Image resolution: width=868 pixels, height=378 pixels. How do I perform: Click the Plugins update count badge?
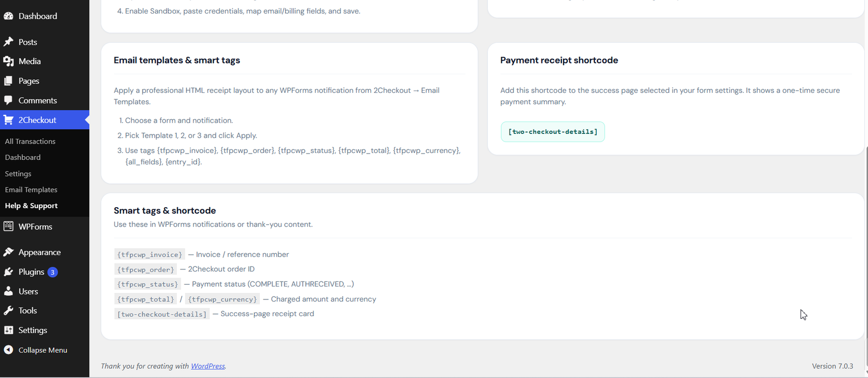tap(53, 272)
